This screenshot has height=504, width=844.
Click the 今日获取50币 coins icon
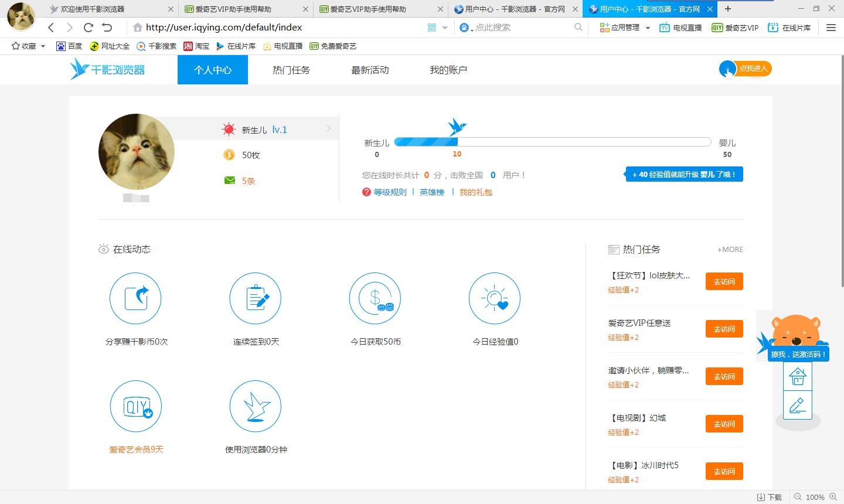click(x=375, y=298)
